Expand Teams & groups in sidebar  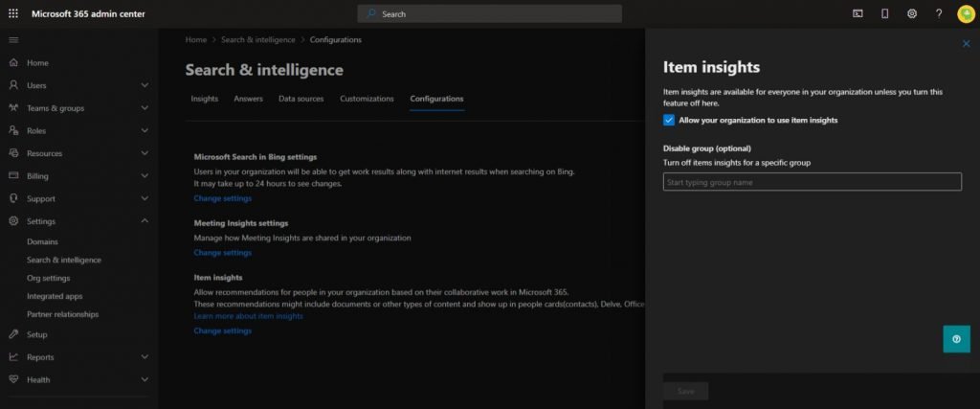click(x=145, y=108)
